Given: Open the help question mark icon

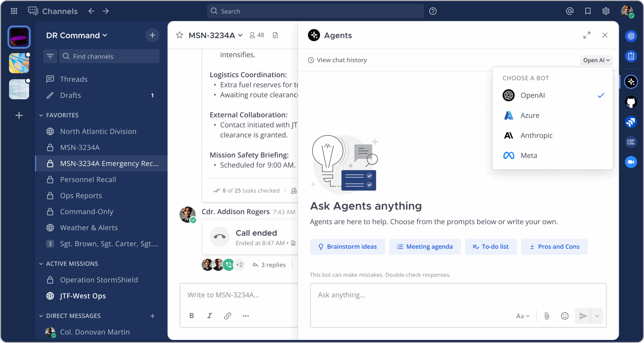Looking at the screenshot, I should point(433,11).
